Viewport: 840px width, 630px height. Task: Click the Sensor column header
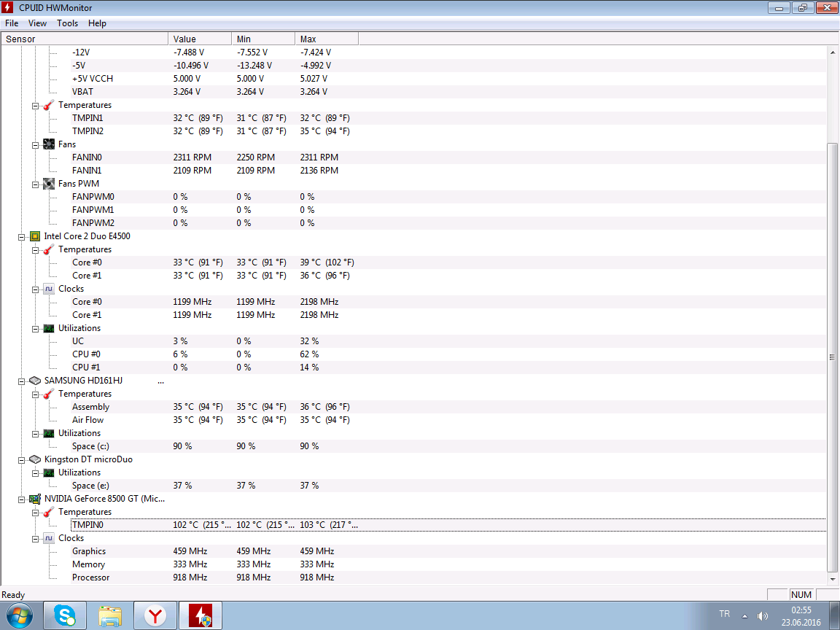(x=85, y=39)
